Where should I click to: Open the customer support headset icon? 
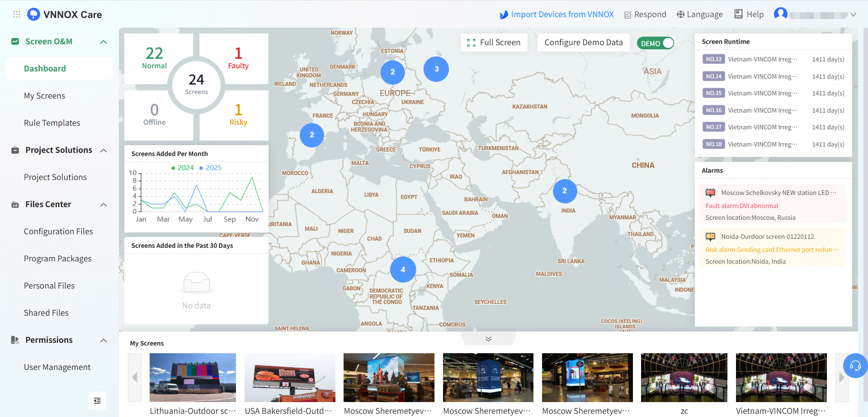855,365
